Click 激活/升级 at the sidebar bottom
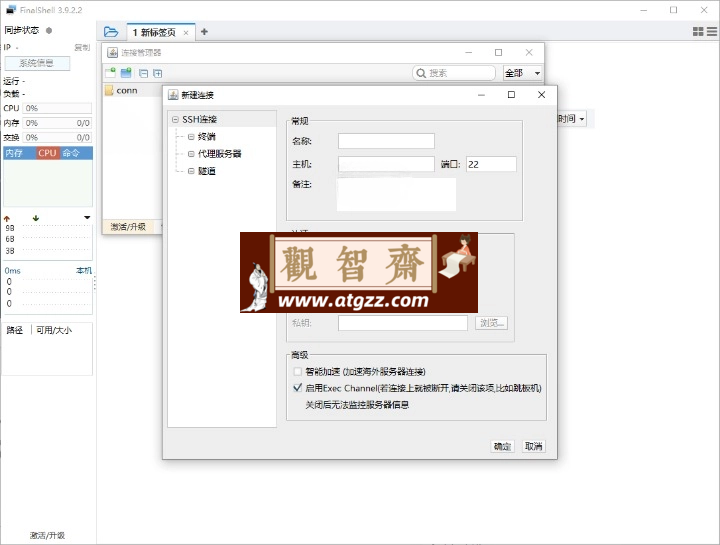Image resolution: width=720 pixels, height=545 pixels. [x=47, y=535]
